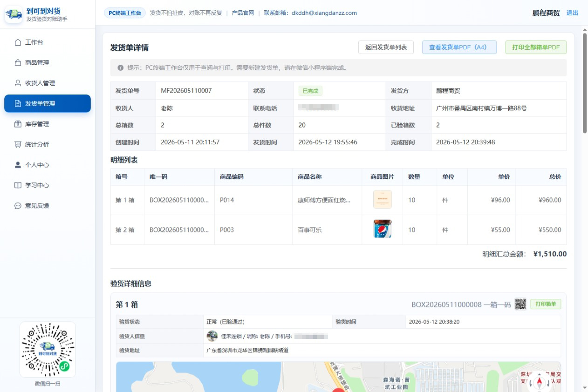Click unit price ¥96.00
The image size is (588, 392).
point(500,200)
